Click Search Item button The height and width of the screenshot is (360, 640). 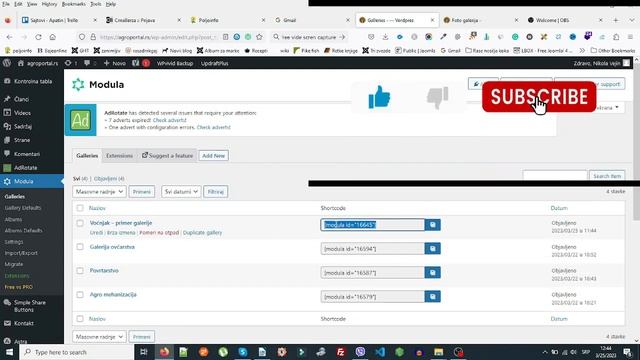[607, 176]
